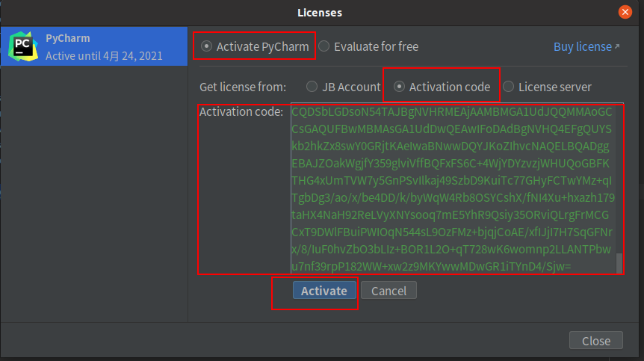Click the 'Active until 4月 24, 2021' text
The image size is (644, 361).
[104, 56]
